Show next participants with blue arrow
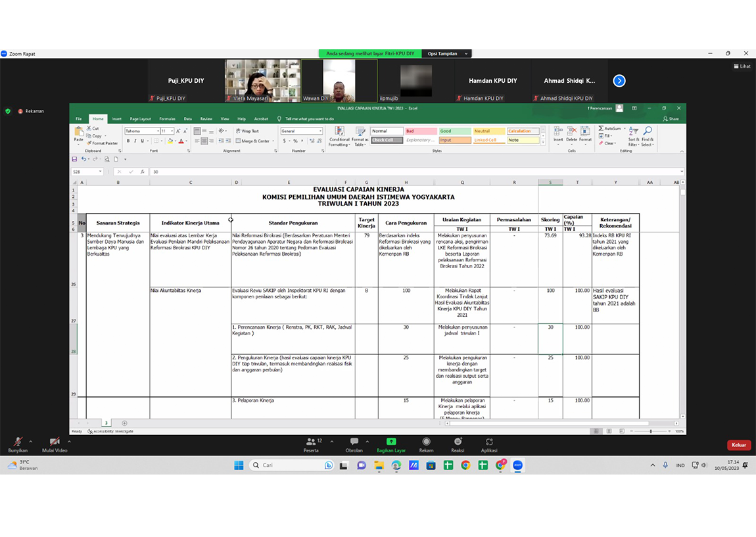Viewport: 756px width, 537px height. (x=619, y=81)
